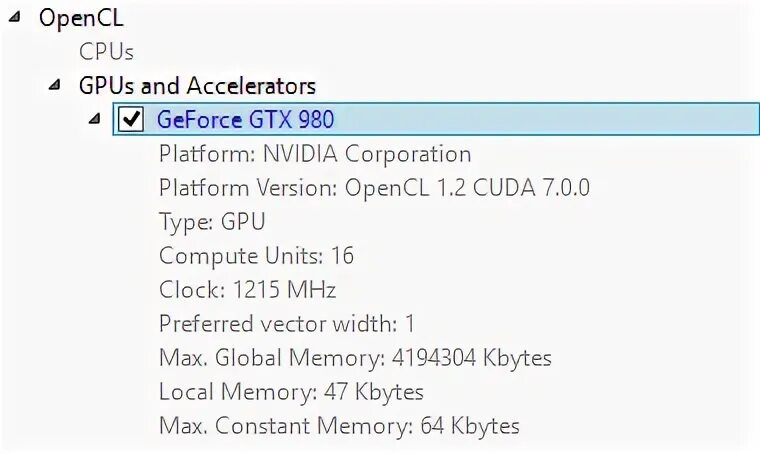Click the GeForce GTX 980 device name

click(x=245, y=120)
